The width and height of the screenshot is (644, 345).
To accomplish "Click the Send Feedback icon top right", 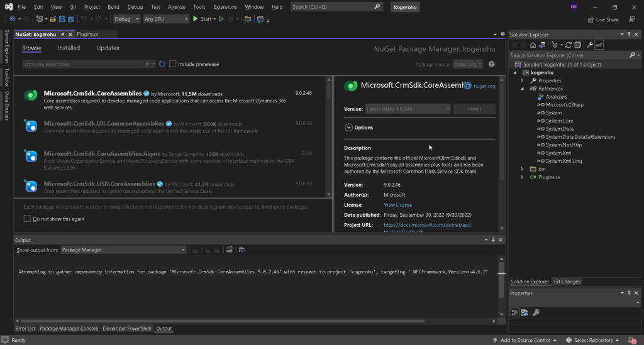I will [632, 19].
